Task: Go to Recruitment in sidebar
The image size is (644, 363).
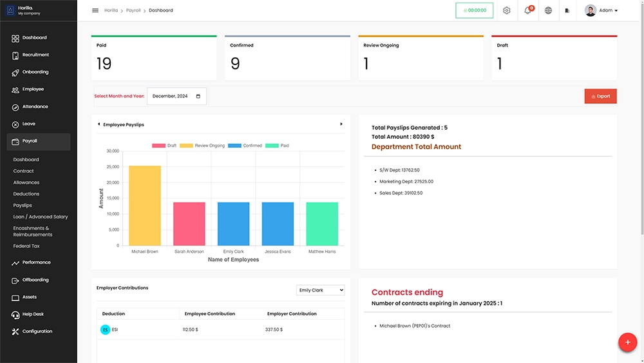Action: coord(35,55)
